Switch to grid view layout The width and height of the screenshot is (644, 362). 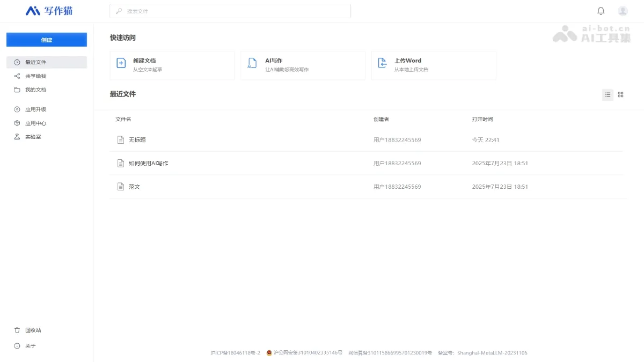pyautogui.click(x=621, y=95)
